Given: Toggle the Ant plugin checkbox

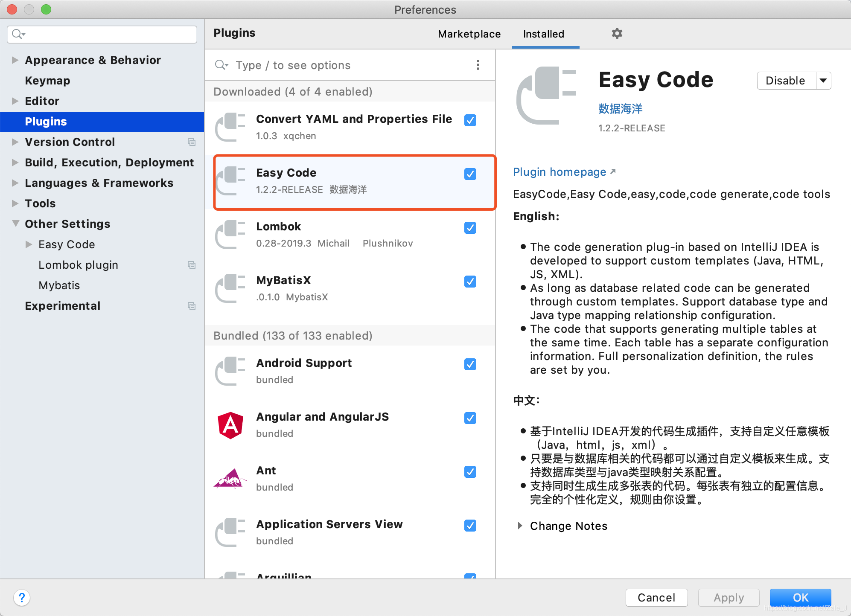Looking at the screenshot, I should click(x=470, y=472).
